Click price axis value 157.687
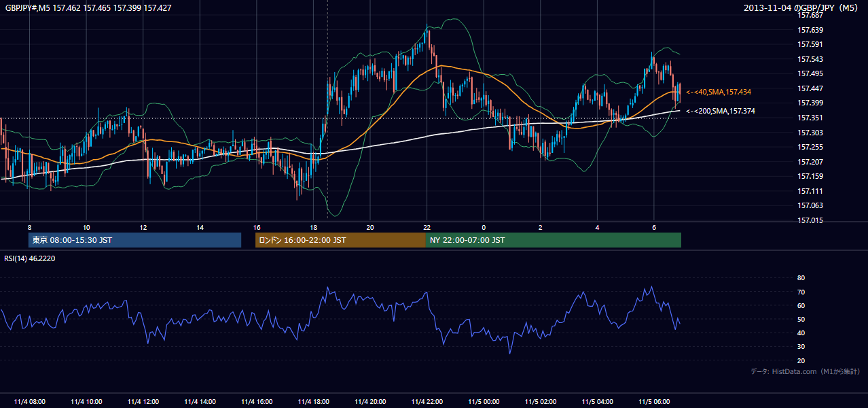 (810, 15)
